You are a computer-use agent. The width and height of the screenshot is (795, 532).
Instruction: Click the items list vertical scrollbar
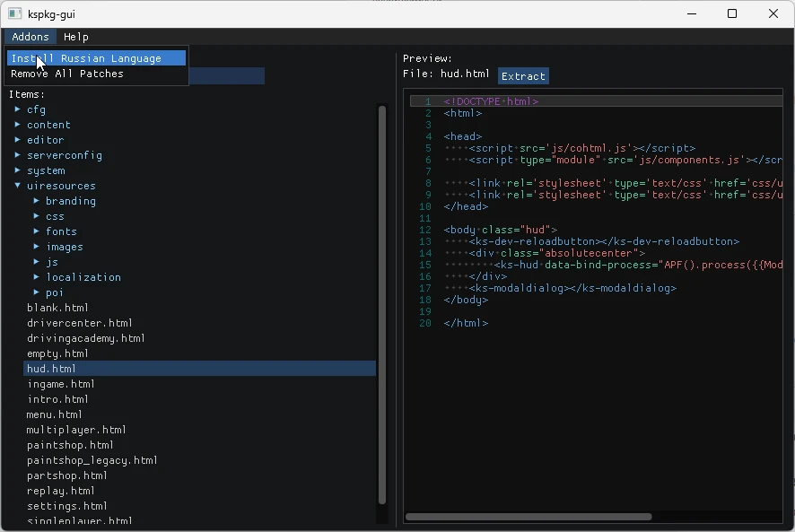382,305
